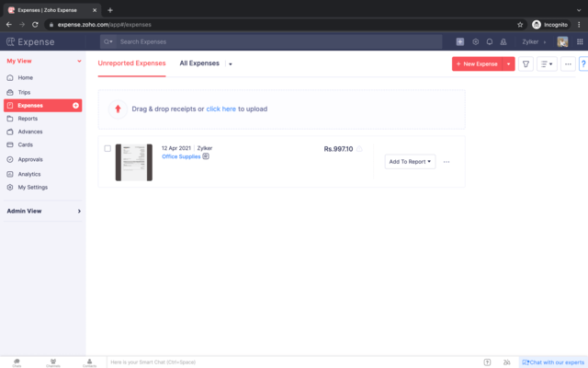Click the Rs.997.10 amount
Image resolution: width=588 pixels, height=368 pixels.
(x=338, y=149)
